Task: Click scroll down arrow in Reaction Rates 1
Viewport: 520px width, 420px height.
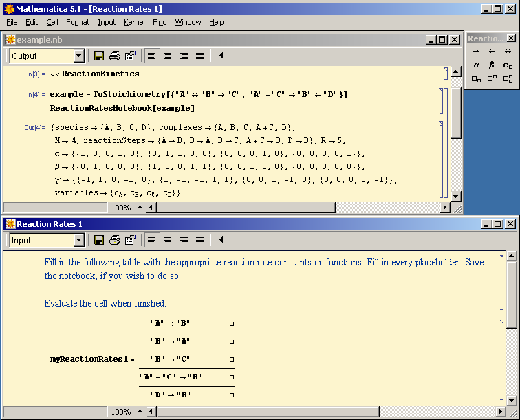Action: (512, 401)
